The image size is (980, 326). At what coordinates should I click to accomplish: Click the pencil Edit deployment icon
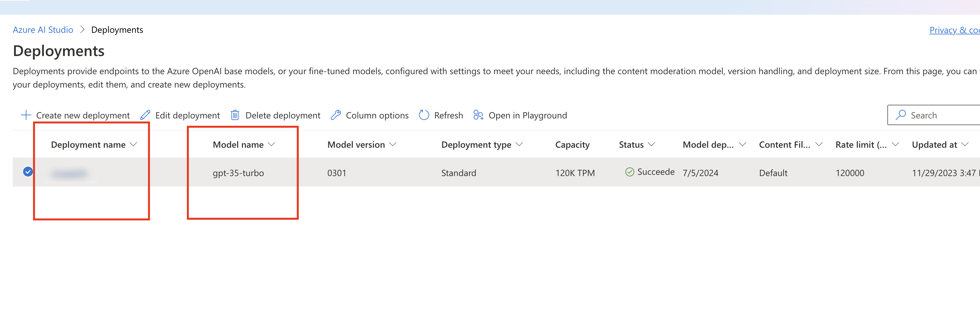pos(145,115)
